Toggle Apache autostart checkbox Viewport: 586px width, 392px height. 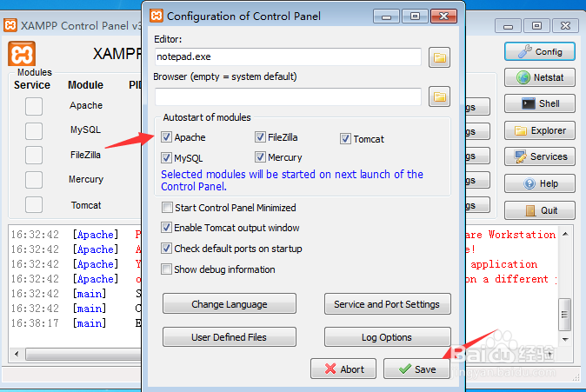point(166,137)
